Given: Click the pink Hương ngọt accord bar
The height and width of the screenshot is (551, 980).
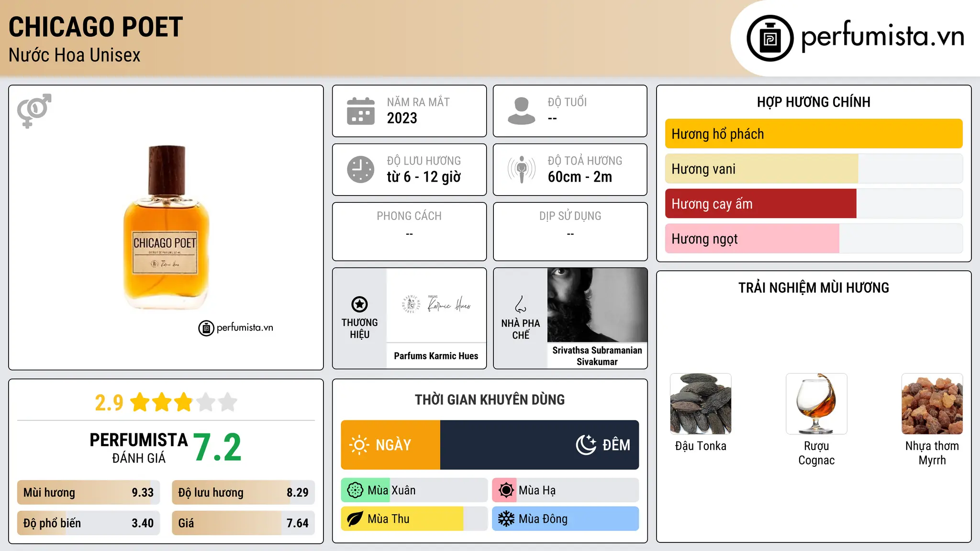Looking at the screenshot, I should coord(813,239).
